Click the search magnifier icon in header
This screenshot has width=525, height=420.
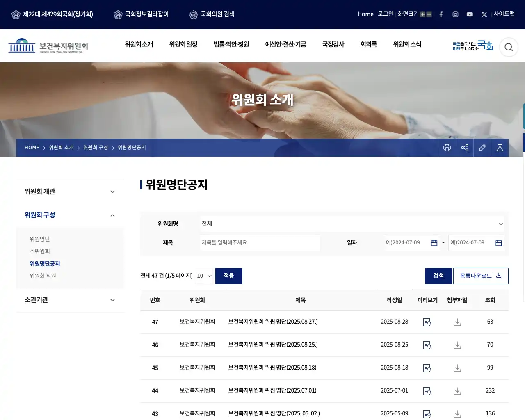(x=509, y=47)
